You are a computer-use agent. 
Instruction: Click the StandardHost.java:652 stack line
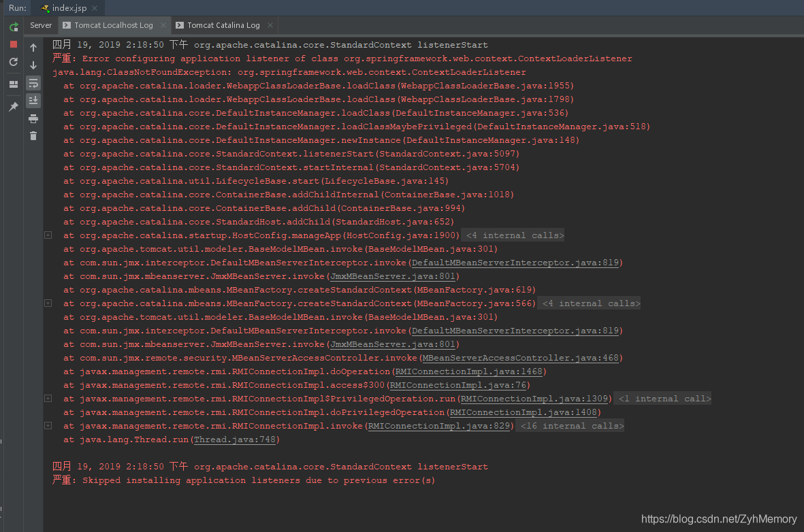(259, 222)
